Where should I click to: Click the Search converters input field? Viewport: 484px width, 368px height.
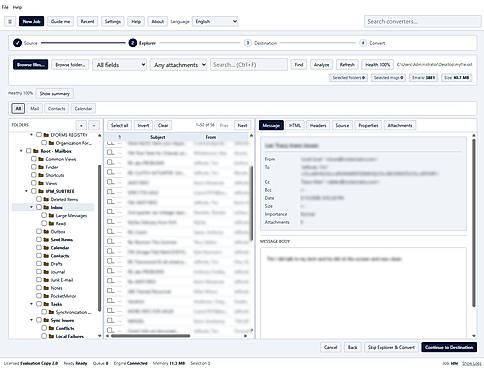point(422,22)
